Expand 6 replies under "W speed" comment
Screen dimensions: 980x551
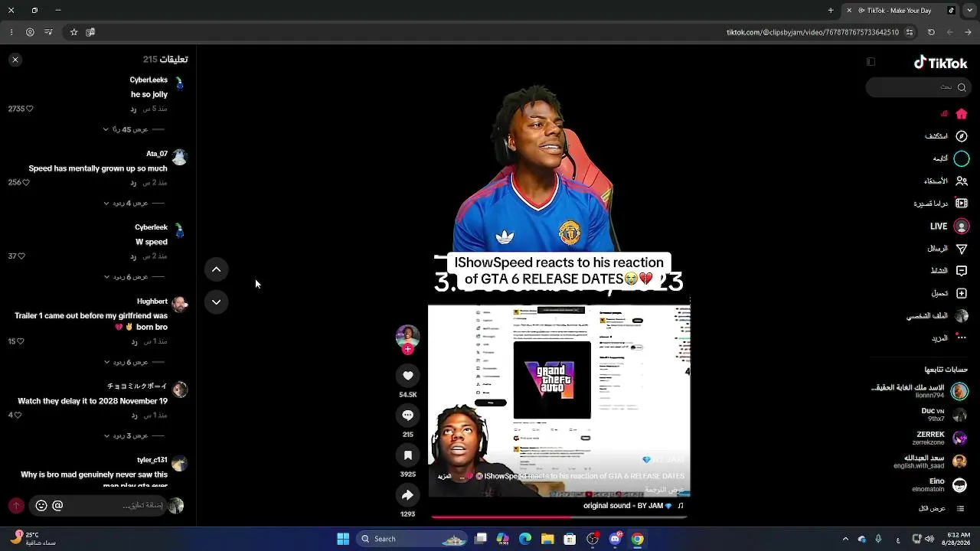pos(126,276)
